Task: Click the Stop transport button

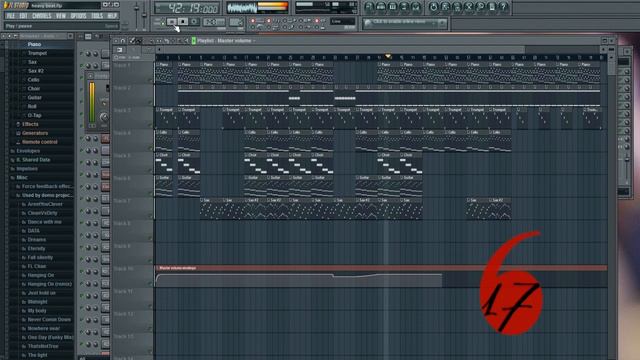Action: coord(183,22)
